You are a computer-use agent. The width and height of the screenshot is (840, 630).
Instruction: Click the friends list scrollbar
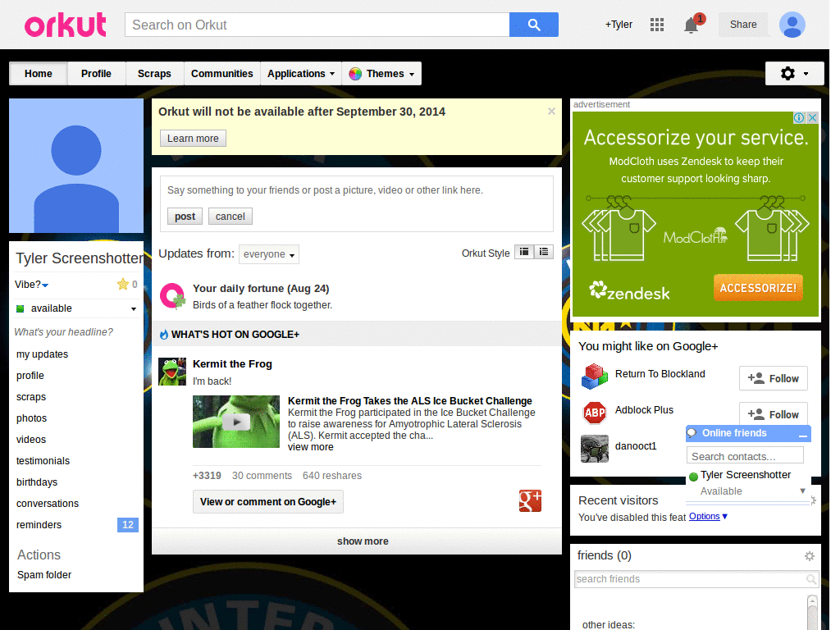coord(812,612)
